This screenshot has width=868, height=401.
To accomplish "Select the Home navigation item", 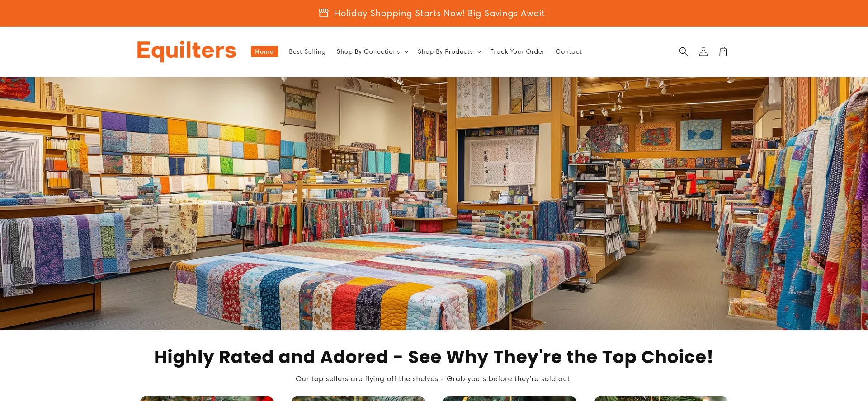I will tap(264, 51).
